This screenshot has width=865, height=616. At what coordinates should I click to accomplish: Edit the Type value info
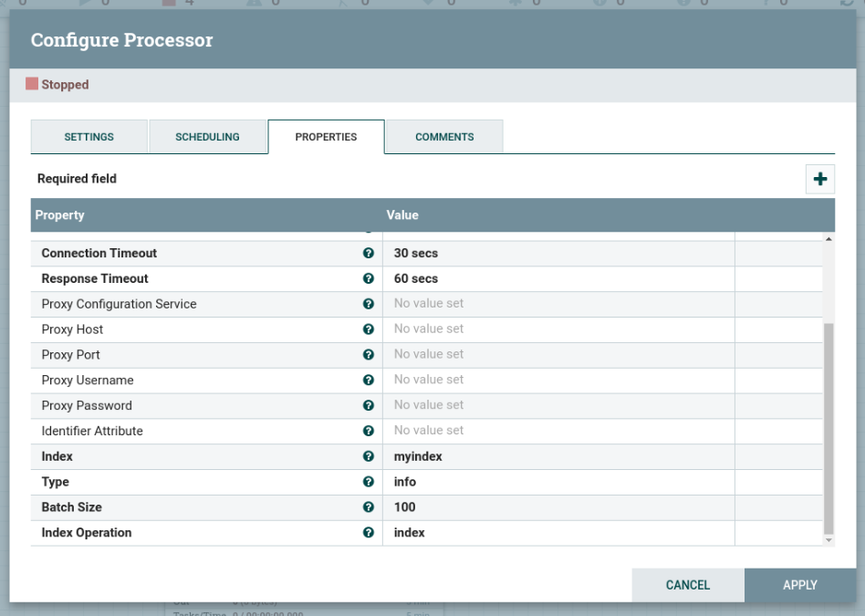[558, 482]
